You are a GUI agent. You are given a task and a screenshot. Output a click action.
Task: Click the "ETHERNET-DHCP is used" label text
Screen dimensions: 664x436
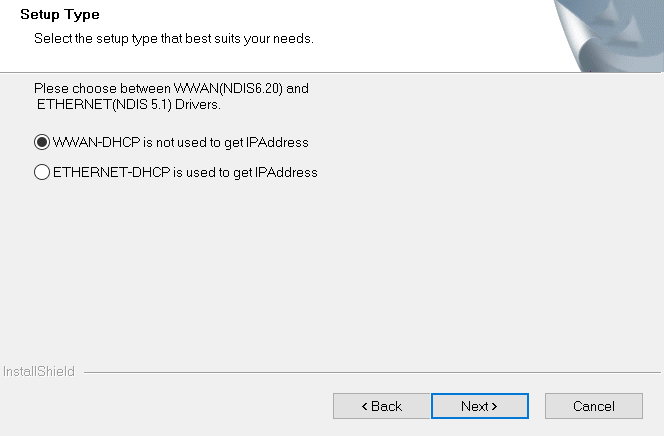tap(185, 172)
